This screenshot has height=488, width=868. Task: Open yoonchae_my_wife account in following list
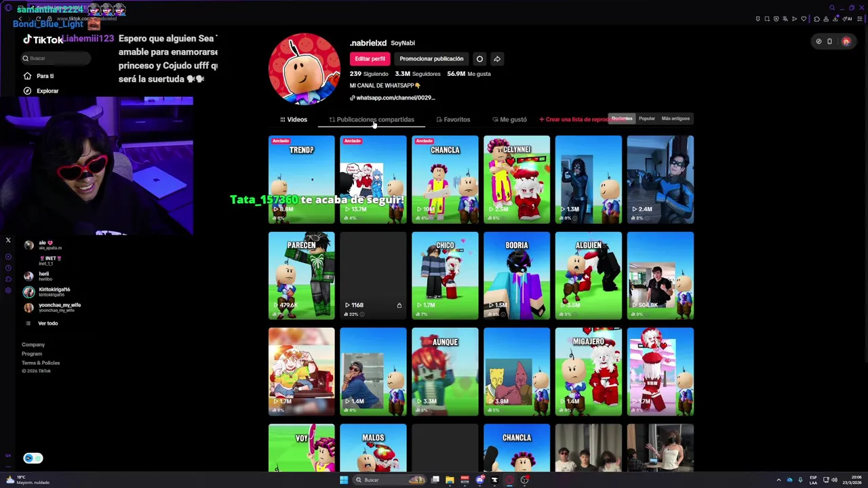(52, 307)
